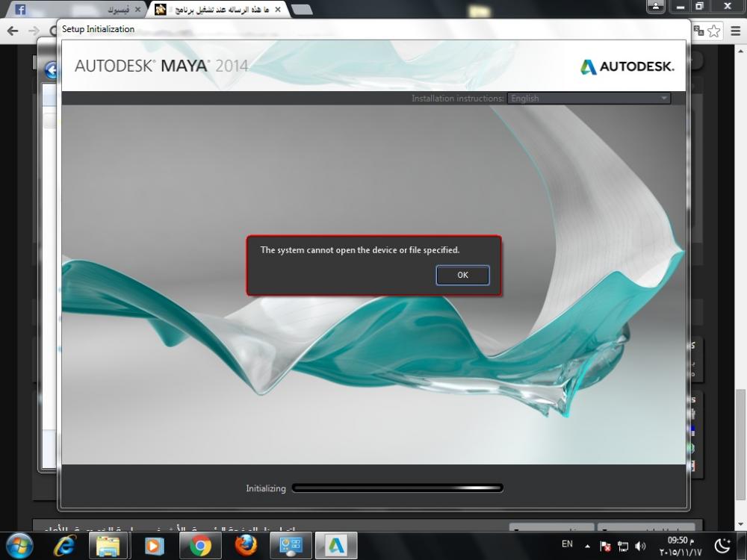Click the Chrome user profile button
Viewport: 747px width, 560px height.
coord(656,6)
